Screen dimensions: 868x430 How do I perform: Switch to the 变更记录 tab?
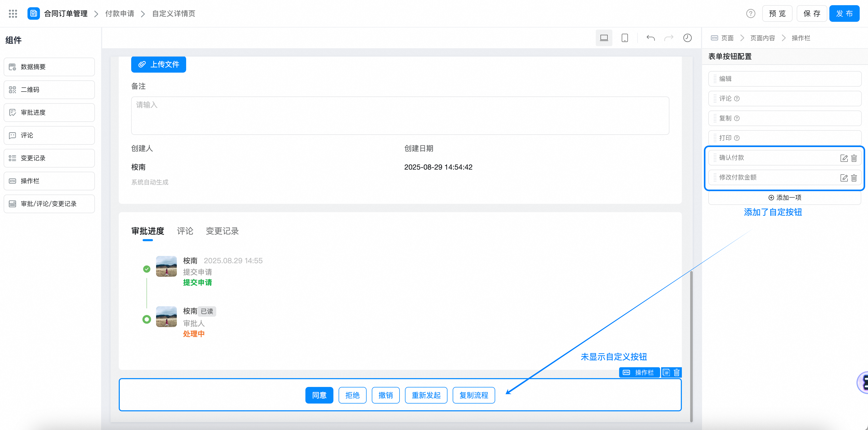click(x=222, y=231)
